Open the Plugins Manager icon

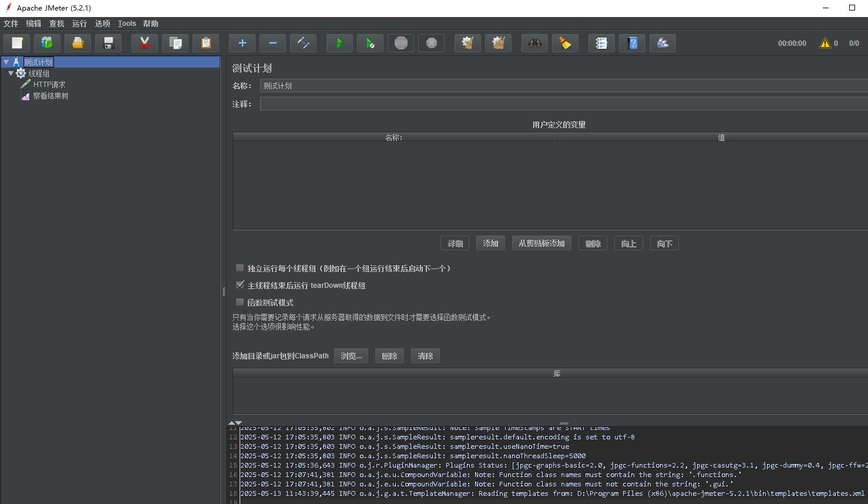[x=662, y=43]
